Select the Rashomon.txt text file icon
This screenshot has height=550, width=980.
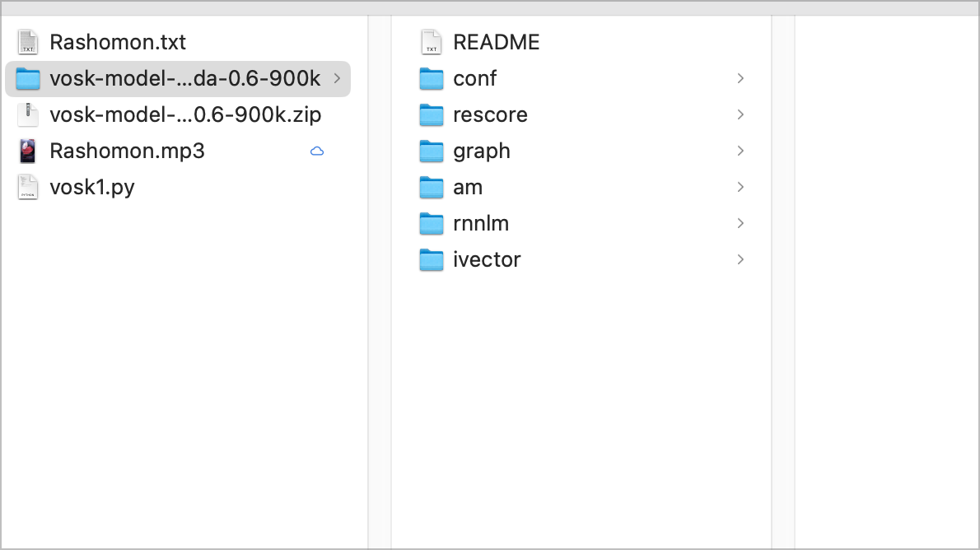tap(27, 42)
